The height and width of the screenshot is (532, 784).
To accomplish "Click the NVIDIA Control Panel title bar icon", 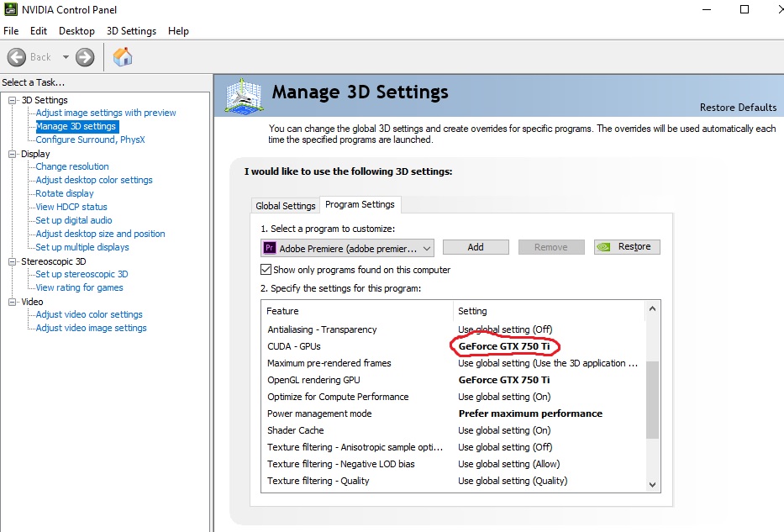I will 11,10.
